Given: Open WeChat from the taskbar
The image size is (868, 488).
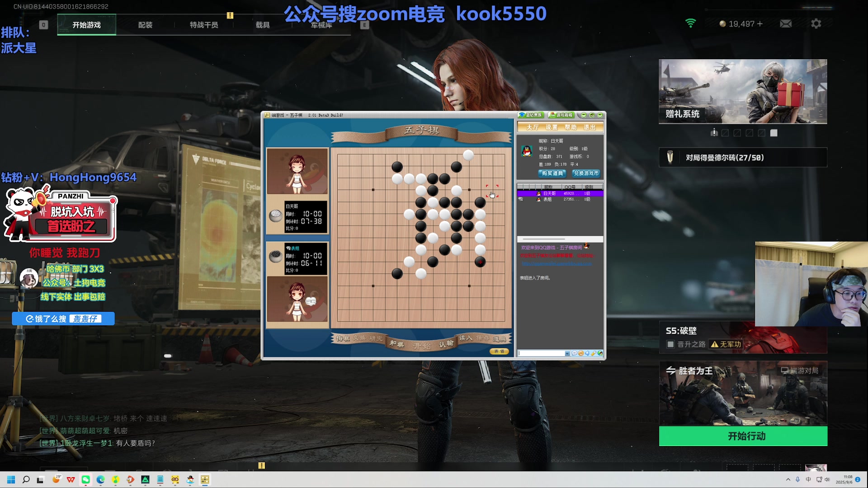Looking at the screenshot, I should click(x=85, y=479).
